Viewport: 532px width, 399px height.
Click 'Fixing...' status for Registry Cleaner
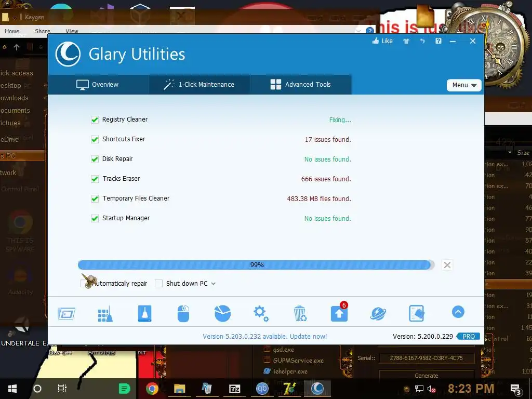coord(340,120)
